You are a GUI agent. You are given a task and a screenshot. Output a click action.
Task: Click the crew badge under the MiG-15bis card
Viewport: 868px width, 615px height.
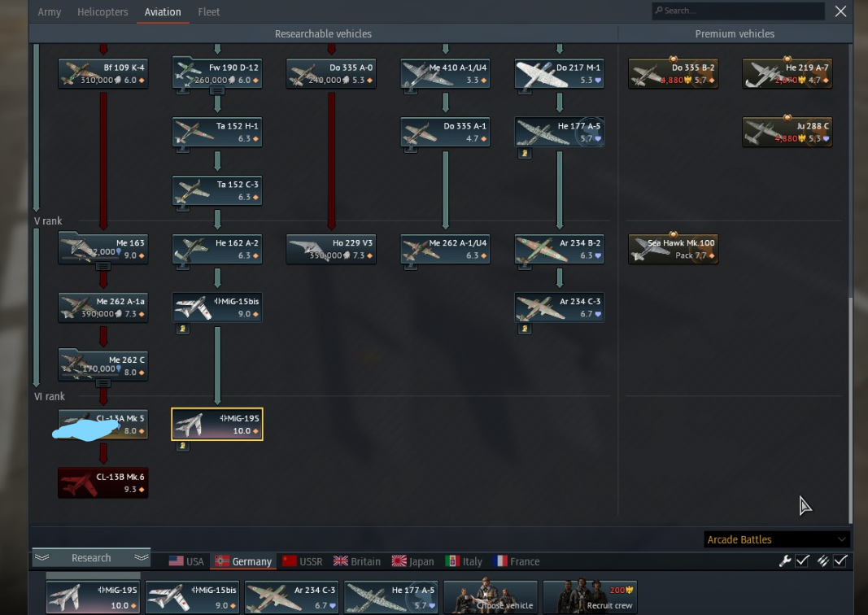coord(183,329)
